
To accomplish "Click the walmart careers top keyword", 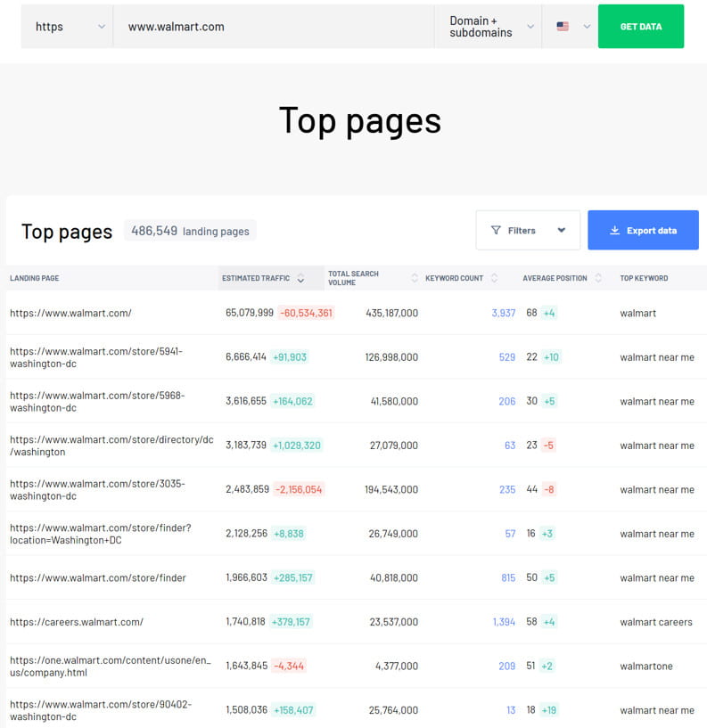I will tap(656, 622).
